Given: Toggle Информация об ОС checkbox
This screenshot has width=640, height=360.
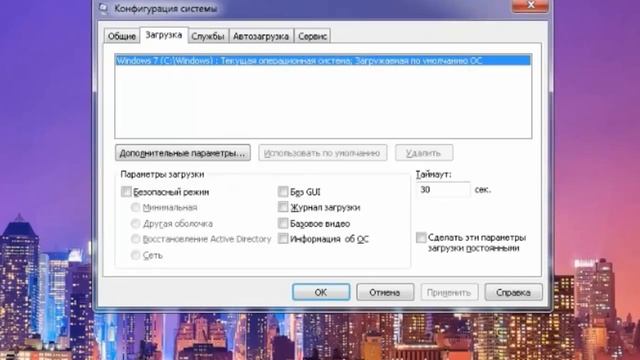Looking at the screenshot, I should (x=283, y=239).
